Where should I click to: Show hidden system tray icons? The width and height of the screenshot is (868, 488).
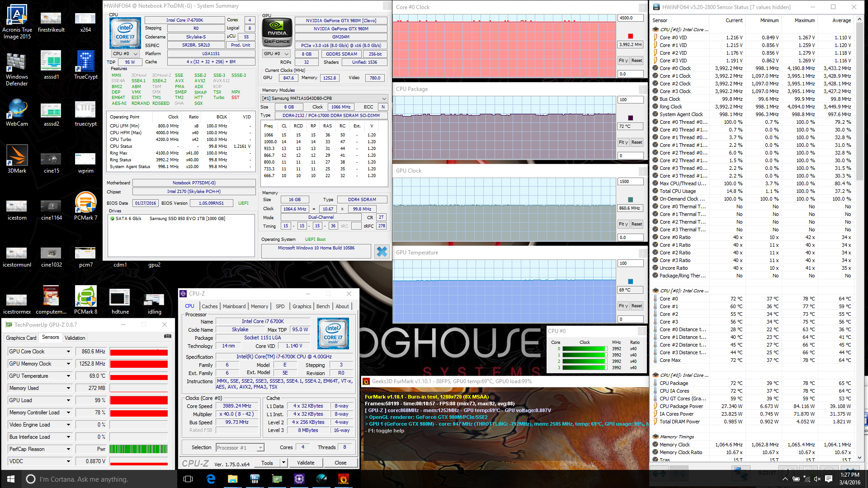point(785,479)
